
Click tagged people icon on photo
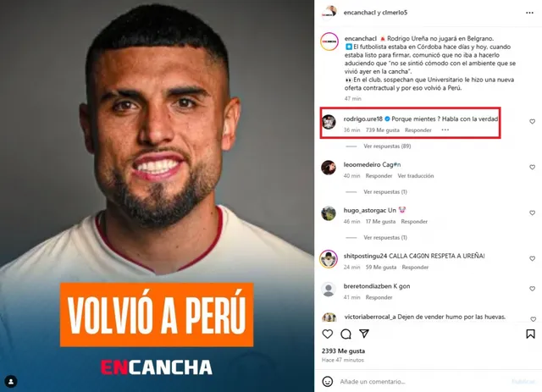click(x=11, y=382)
